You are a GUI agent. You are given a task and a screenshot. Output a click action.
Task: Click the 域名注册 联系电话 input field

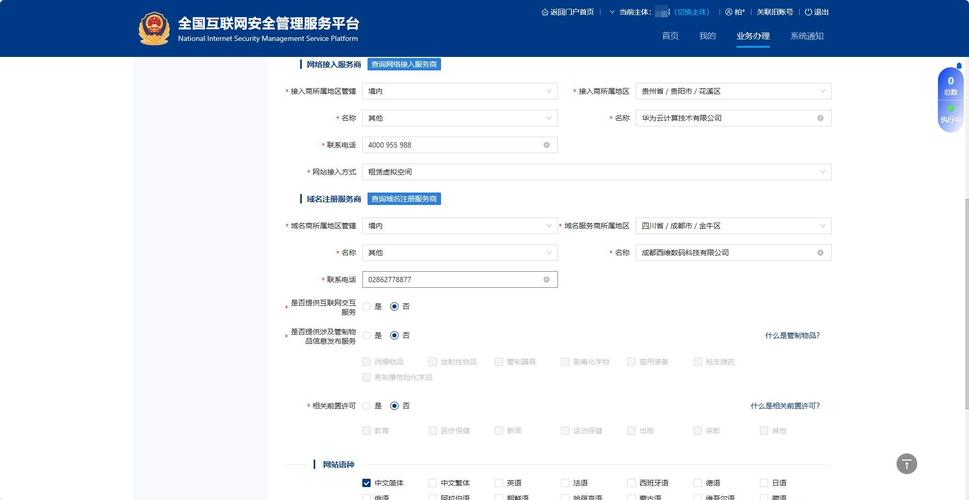point(450,280)
